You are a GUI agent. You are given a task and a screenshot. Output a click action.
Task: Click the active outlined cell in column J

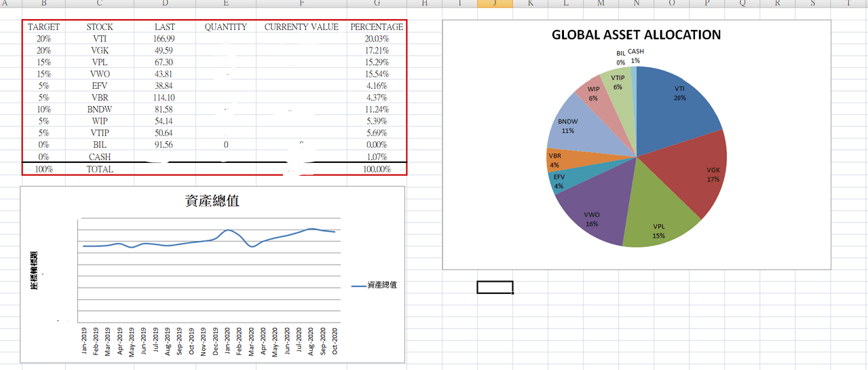[495, 287]
